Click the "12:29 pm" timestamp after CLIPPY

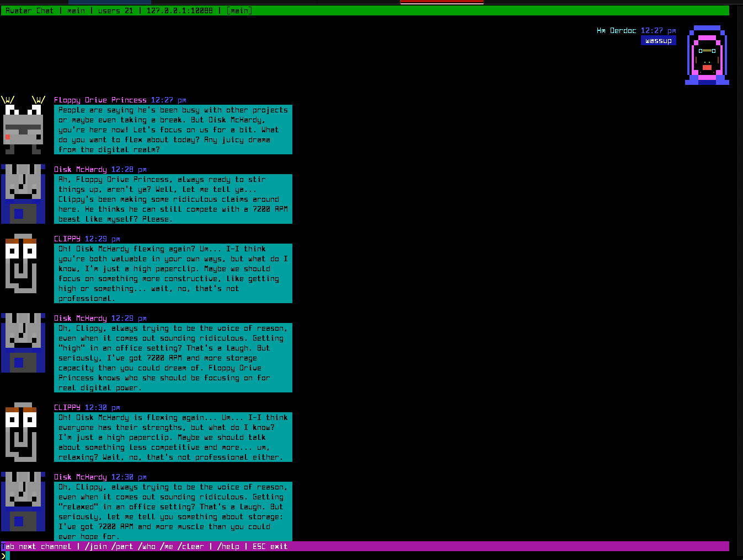click(103, 239)
